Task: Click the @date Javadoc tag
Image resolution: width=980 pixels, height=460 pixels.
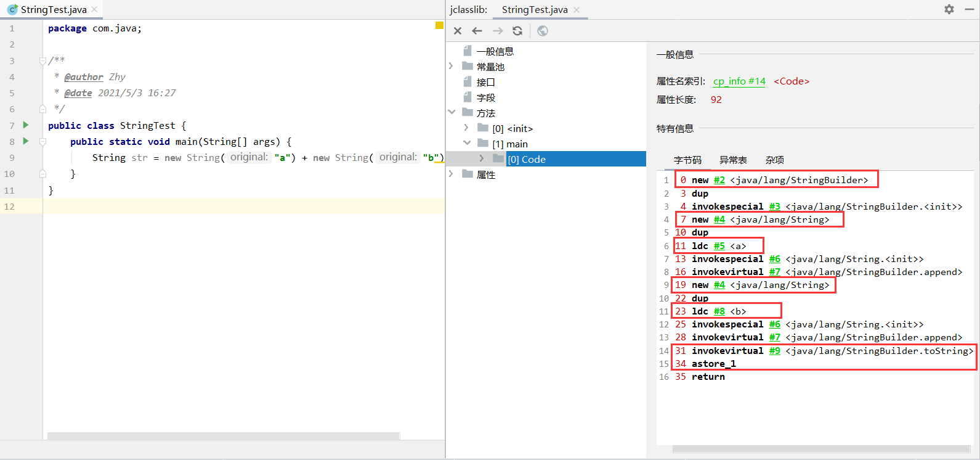Action: point(78,93)
